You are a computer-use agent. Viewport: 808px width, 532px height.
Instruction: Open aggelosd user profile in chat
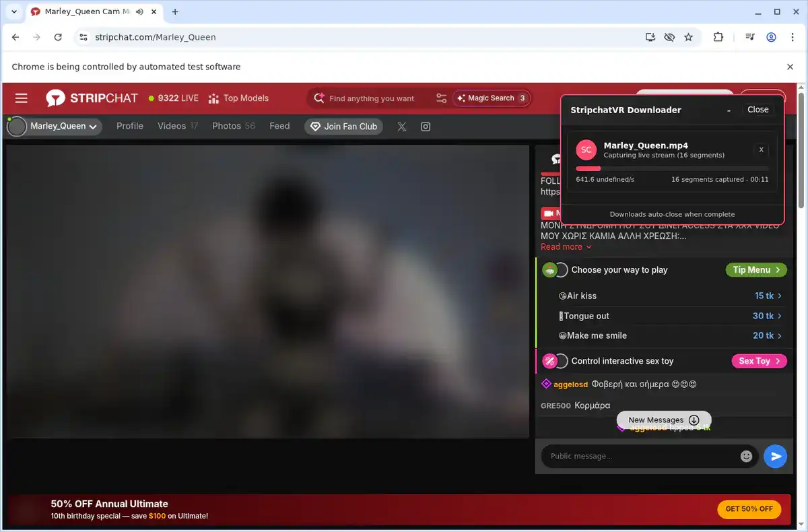click(570, 385)
